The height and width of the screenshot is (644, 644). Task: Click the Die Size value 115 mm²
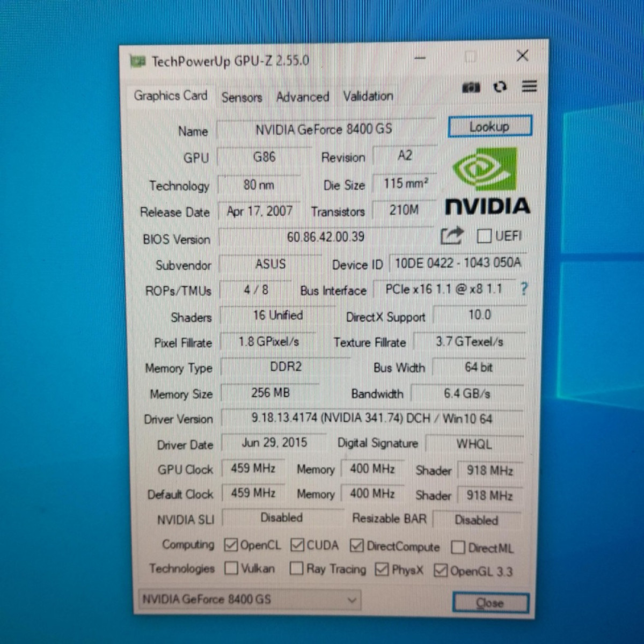click(406, 184)
